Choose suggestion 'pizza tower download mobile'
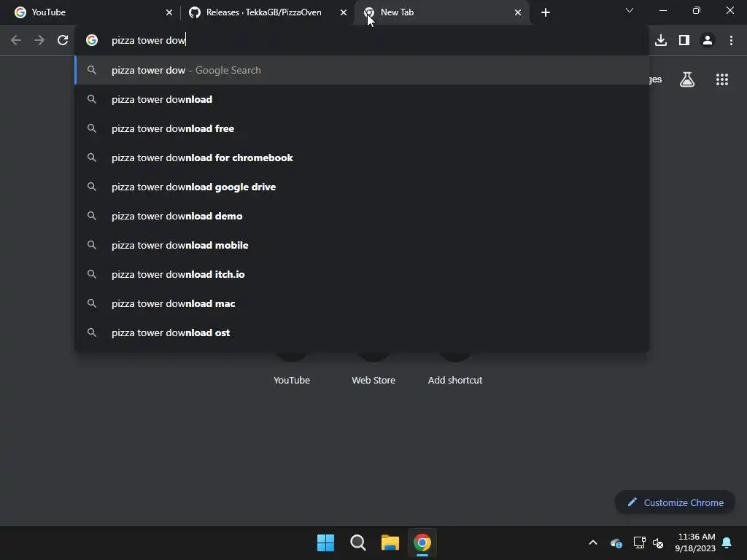The height and width of the screenshot is (560, 747). click(x=362, y=245)
